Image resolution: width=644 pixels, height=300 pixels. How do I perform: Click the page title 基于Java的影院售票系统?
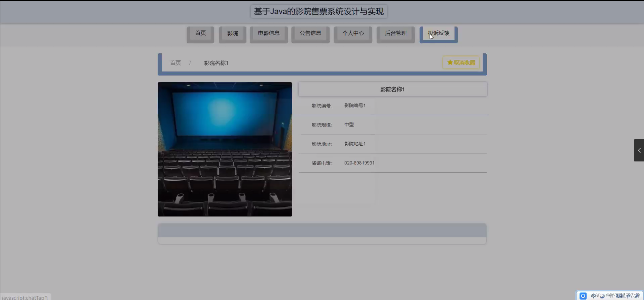(x=318, y=11)
